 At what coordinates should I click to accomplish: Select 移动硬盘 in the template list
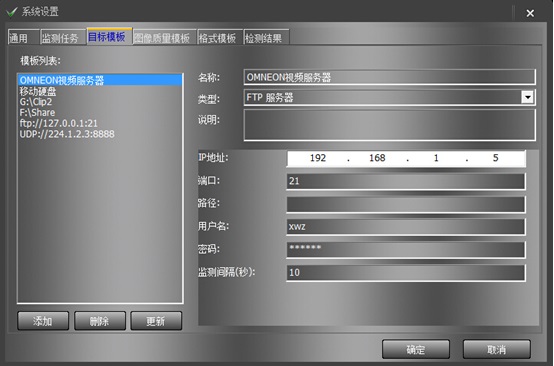pos(100,92)
